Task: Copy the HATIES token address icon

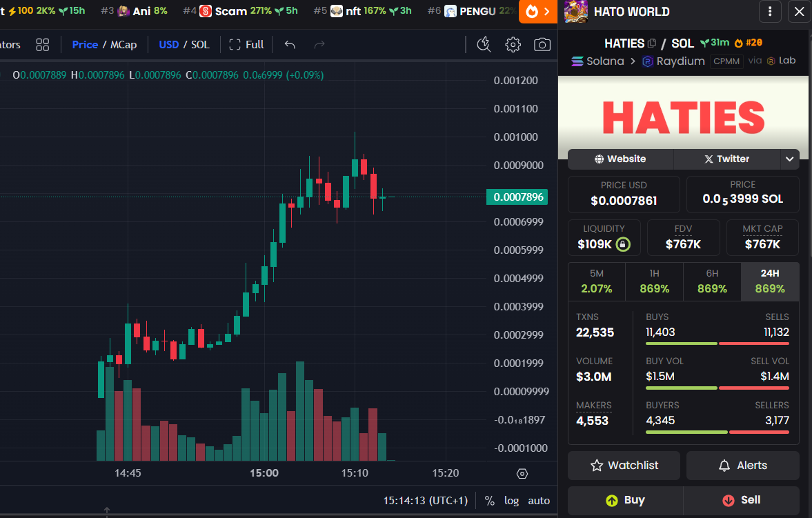Action: click(652, 43)
